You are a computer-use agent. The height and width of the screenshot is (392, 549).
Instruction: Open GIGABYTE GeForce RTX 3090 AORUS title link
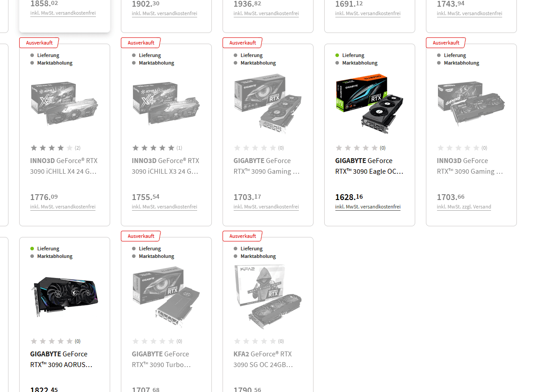click(x=62, y=359)
